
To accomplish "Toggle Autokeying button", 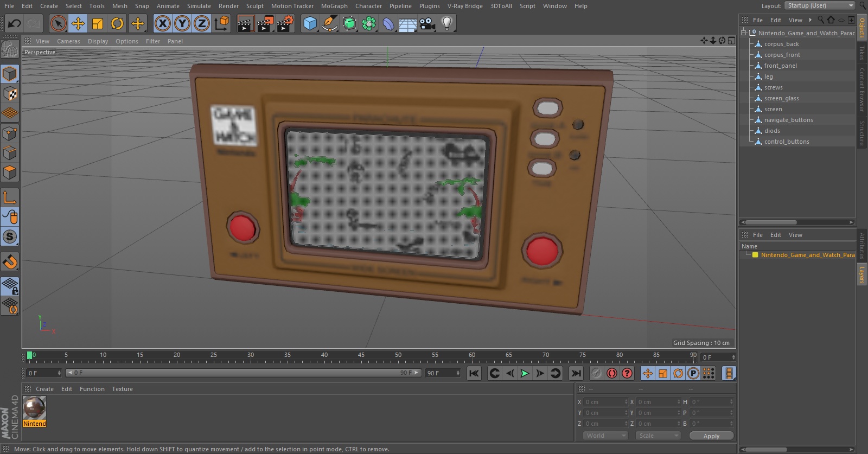I will pos(612,373).
